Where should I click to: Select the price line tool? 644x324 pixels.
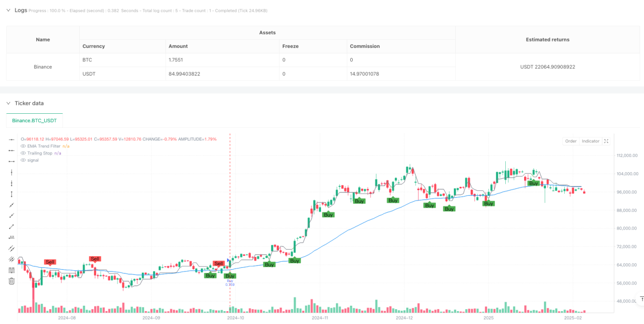[x=11, y=237]
